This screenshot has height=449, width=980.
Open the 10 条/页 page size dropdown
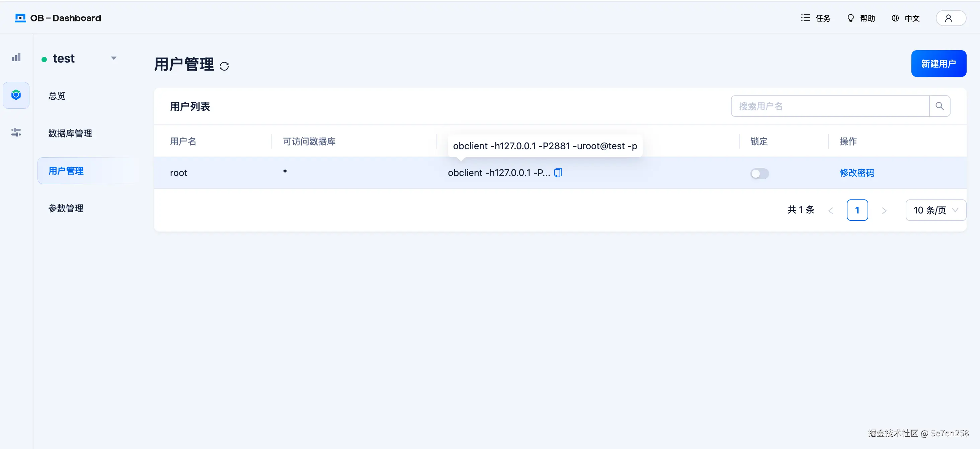coord(935,210)
